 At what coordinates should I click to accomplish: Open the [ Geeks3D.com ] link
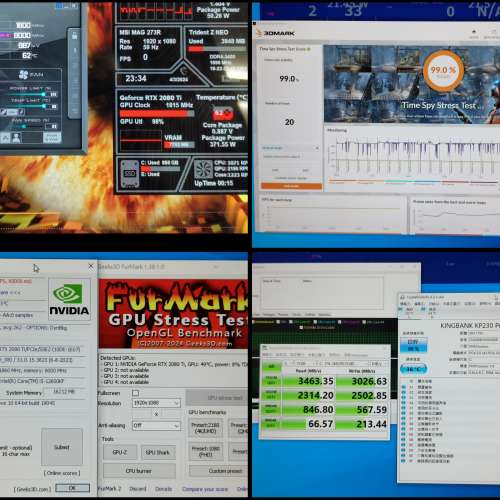[x=32, y=489]
